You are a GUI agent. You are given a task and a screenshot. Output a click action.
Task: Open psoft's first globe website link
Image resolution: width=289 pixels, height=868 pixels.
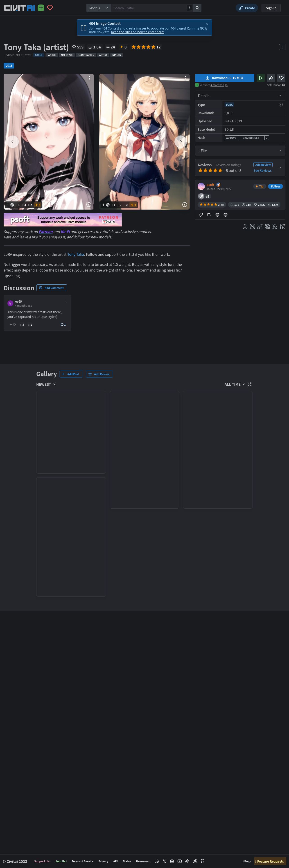[217, 215]
